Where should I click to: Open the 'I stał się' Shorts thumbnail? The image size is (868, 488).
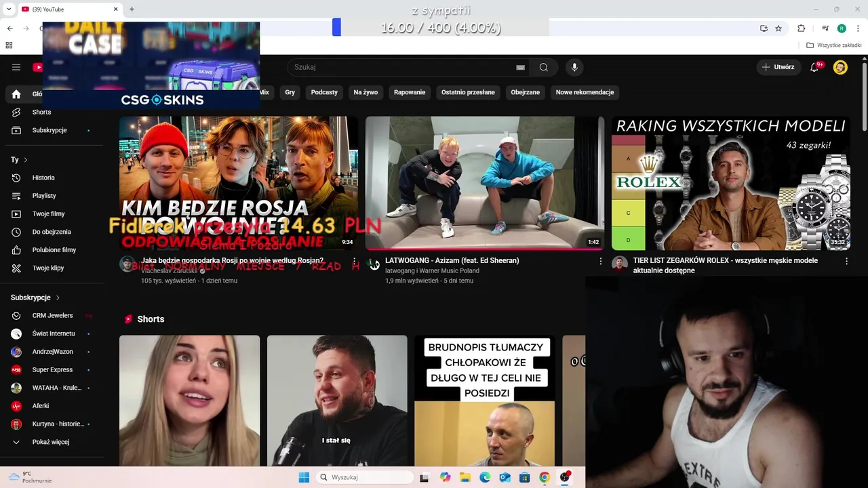[x=337, y=401]
